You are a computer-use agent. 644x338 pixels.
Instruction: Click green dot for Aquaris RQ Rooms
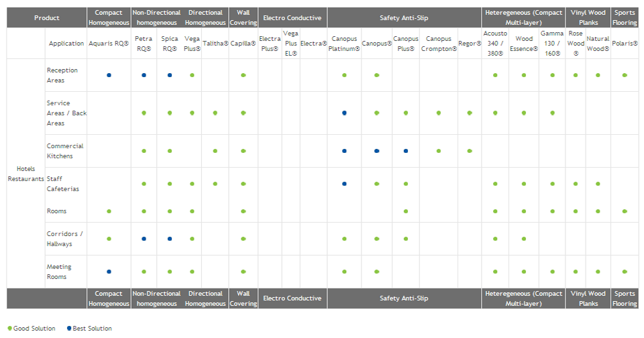pos(109,211)
